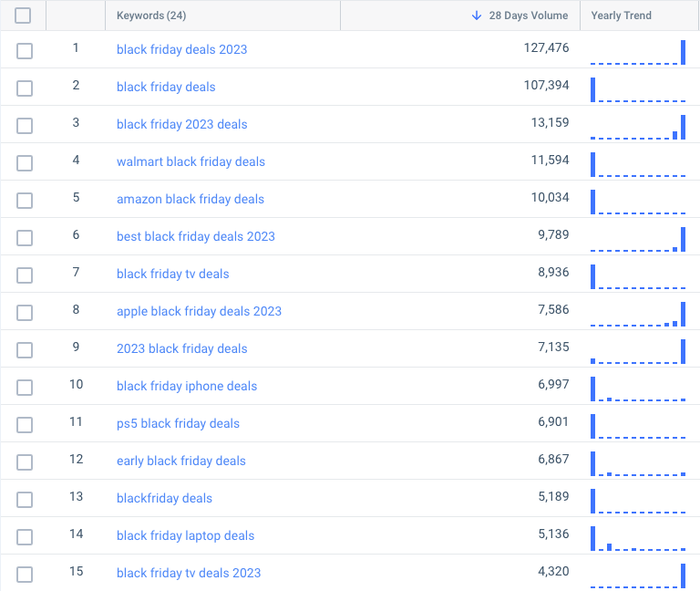View sparkline for black friday tv deals

click(x=638, y=276)
